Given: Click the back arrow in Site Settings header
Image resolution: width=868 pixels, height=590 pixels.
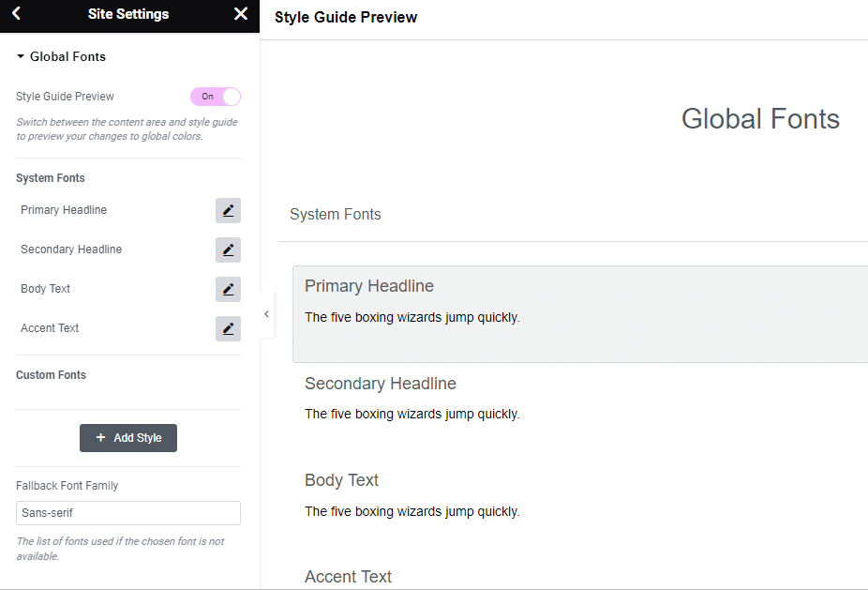Looking at the screenshot, I should (16, 13).
